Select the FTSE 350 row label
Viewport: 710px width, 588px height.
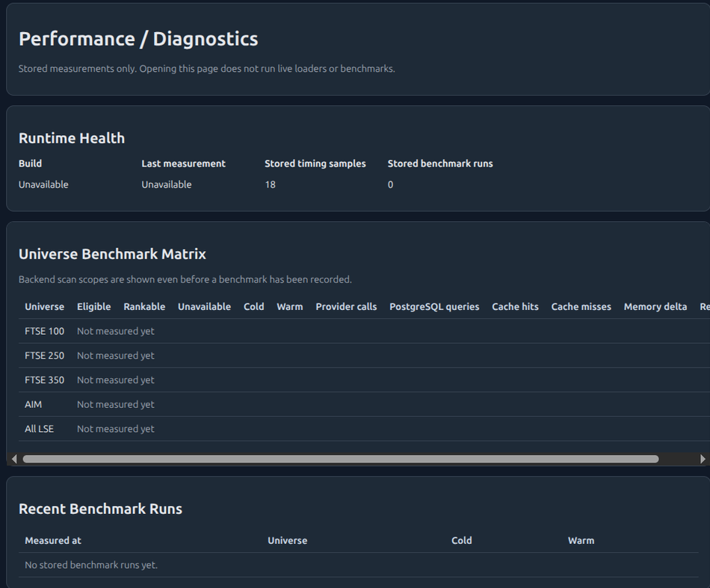click(44, 380)
